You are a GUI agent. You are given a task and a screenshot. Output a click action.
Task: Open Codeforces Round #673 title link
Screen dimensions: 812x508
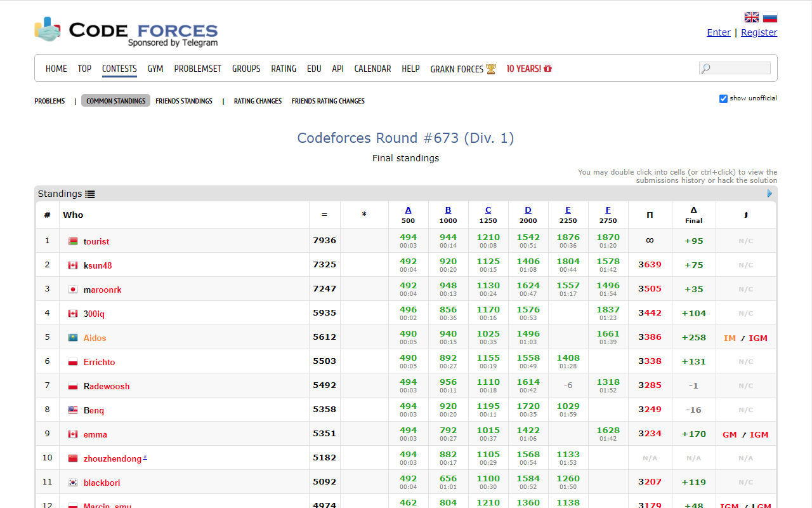pos(406,138)
